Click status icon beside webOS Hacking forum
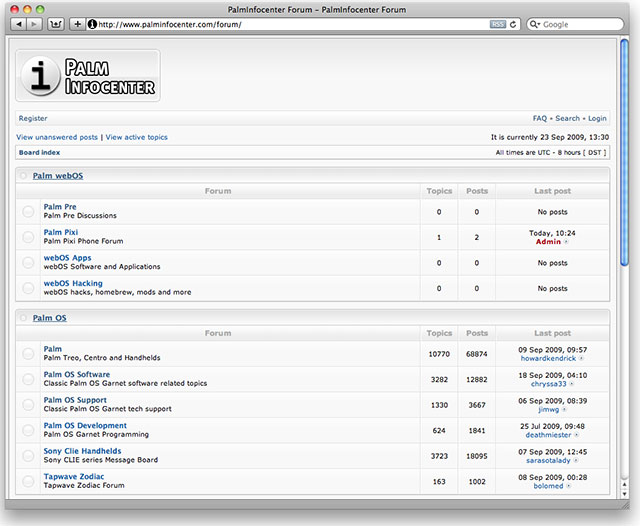The image size is (640, 526). (28, 288)
